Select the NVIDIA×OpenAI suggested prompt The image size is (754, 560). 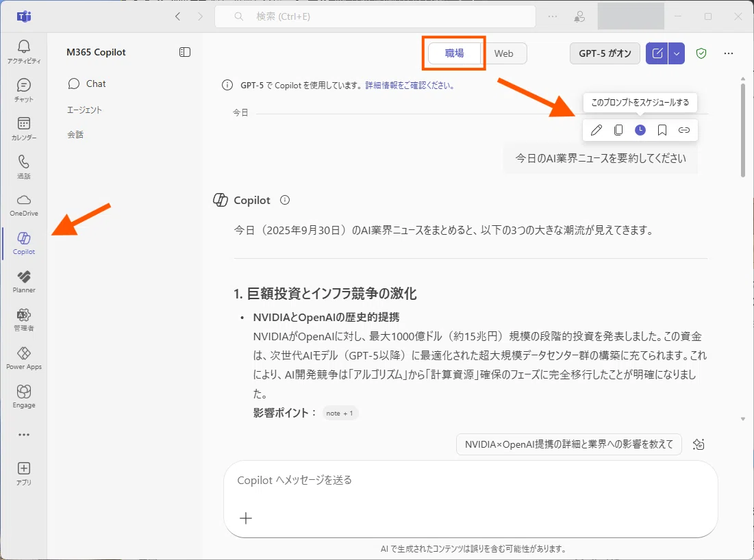point(569,444)
